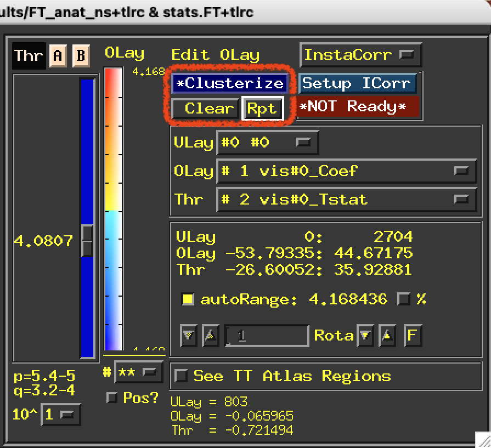Click the Rota down arrow

click(x=364, y=336)
